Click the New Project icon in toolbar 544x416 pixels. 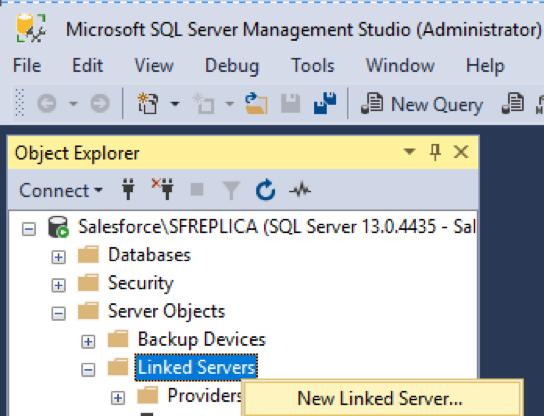pos(148,103)
